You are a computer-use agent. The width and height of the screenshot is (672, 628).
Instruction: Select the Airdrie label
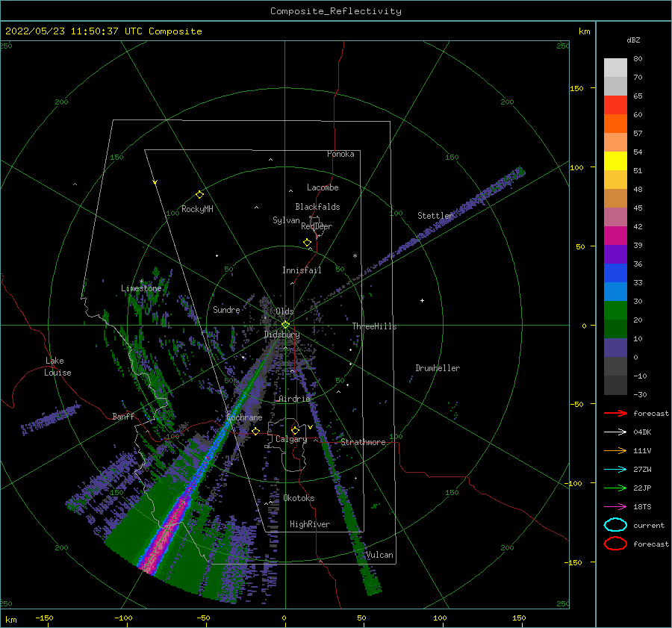[294, 399]
